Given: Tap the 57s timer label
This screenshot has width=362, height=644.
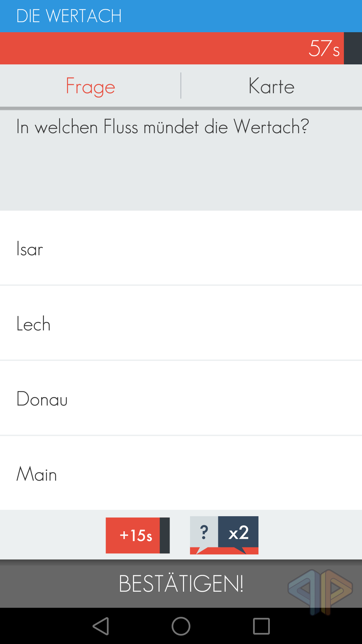Looking at the screenshot, I should pos(324,48).
